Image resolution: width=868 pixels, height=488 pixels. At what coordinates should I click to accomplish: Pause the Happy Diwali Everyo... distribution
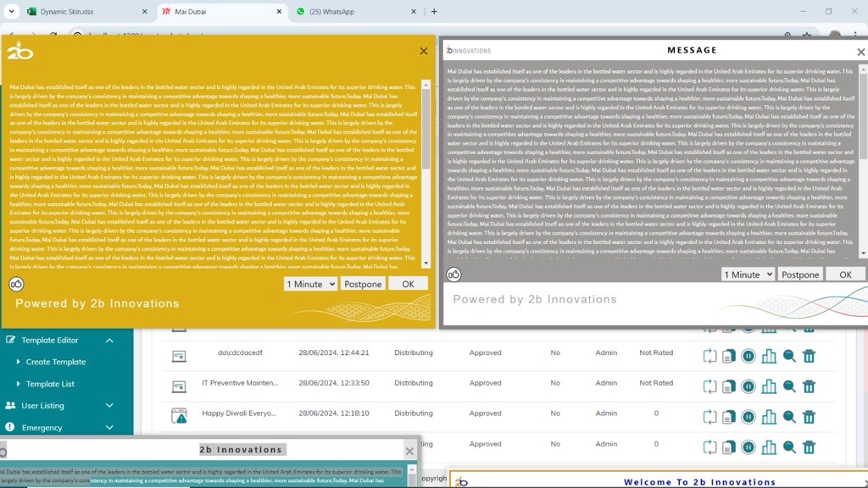[748, 417]
